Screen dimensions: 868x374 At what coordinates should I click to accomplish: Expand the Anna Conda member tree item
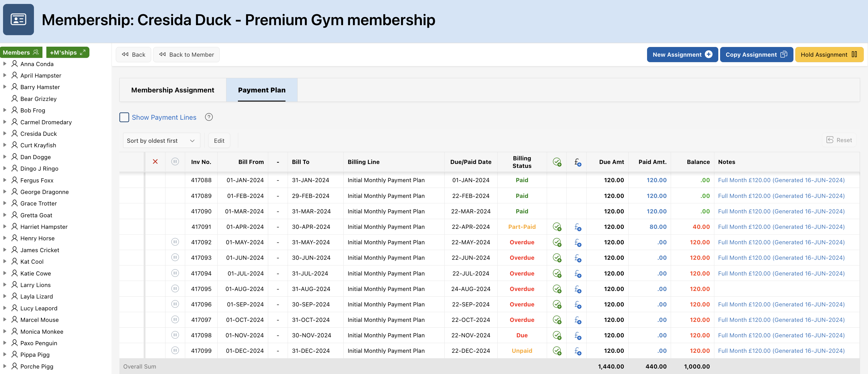(x=5, y=63)
